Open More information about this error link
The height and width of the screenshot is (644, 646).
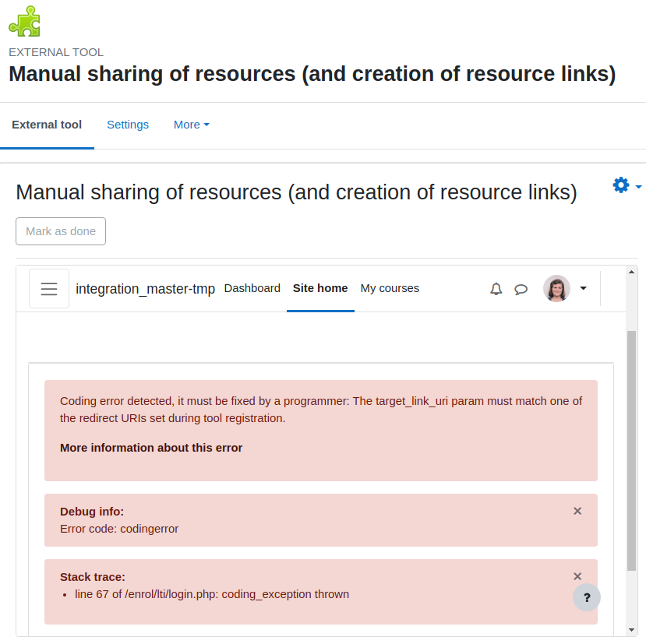coord(151,448)
